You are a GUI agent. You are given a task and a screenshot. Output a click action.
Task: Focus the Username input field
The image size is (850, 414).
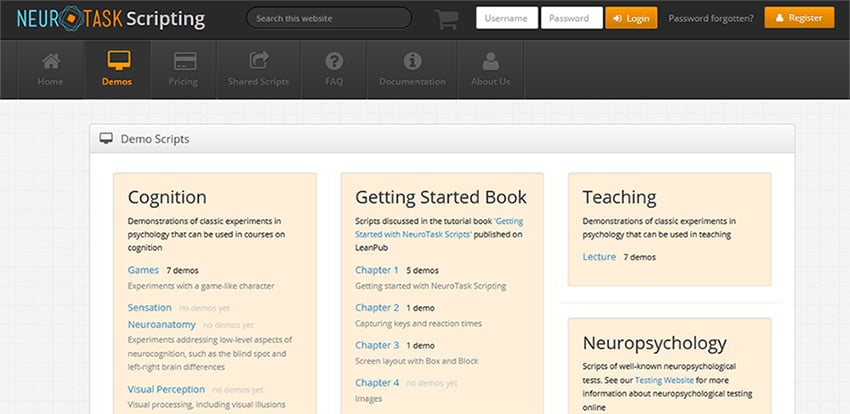tap(507, 18)
